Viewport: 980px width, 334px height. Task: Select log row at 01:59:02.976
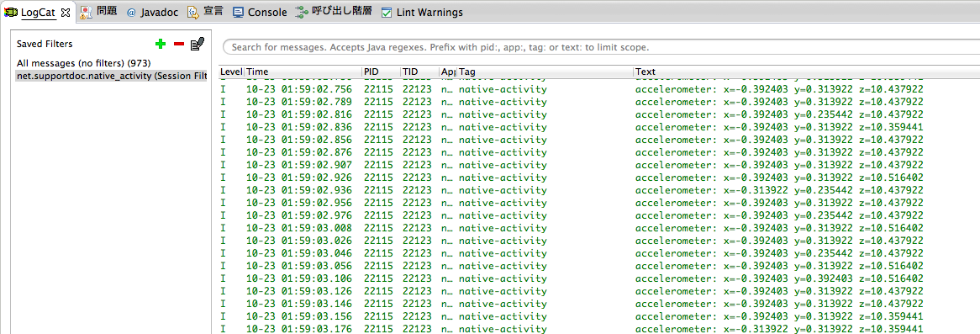(599, 215)
